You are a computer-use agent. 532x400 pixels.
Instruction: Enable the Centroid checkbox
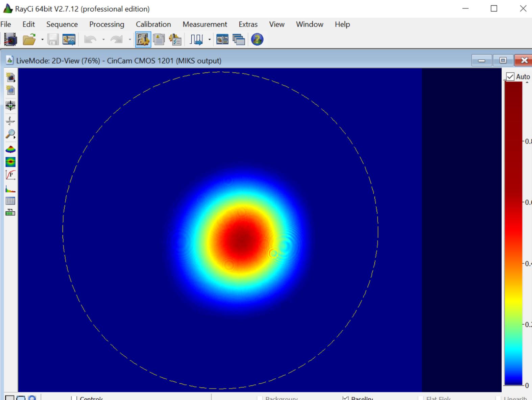(x=74, y=398)
